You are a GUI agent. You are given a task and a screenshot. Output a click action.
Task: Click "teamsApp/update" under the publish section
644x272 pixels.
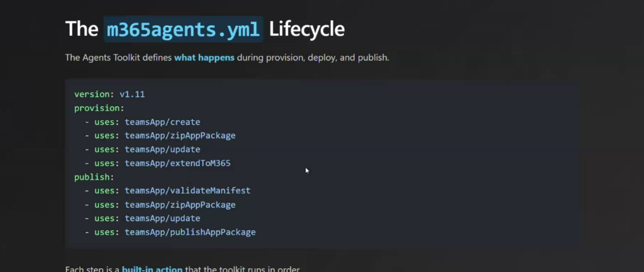[163, 218]
